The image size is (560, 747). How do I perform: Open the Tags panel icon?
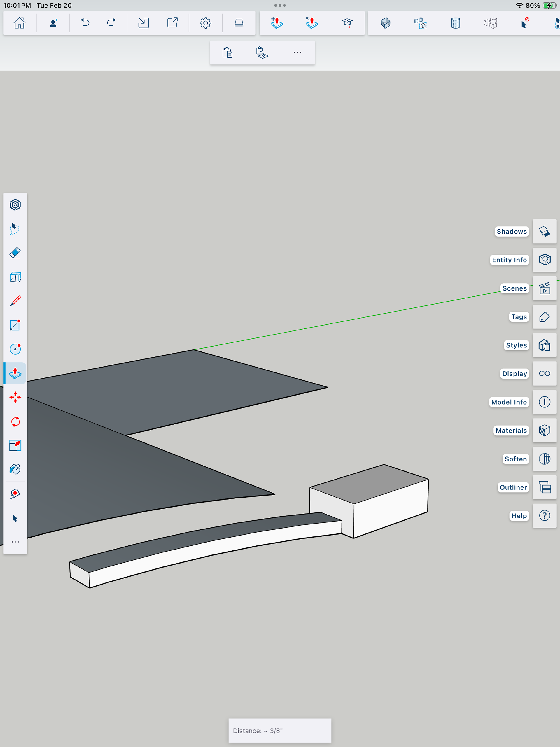pyautogui.click(x=545, y=317)
